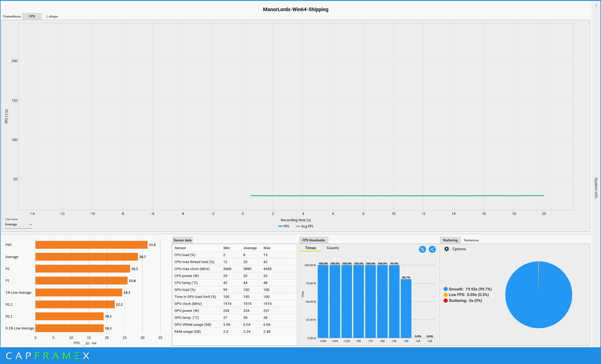The height and width of the screenshot is (364, 601).
Task: Click the CapFrameX logo
Action: [47, 356]
